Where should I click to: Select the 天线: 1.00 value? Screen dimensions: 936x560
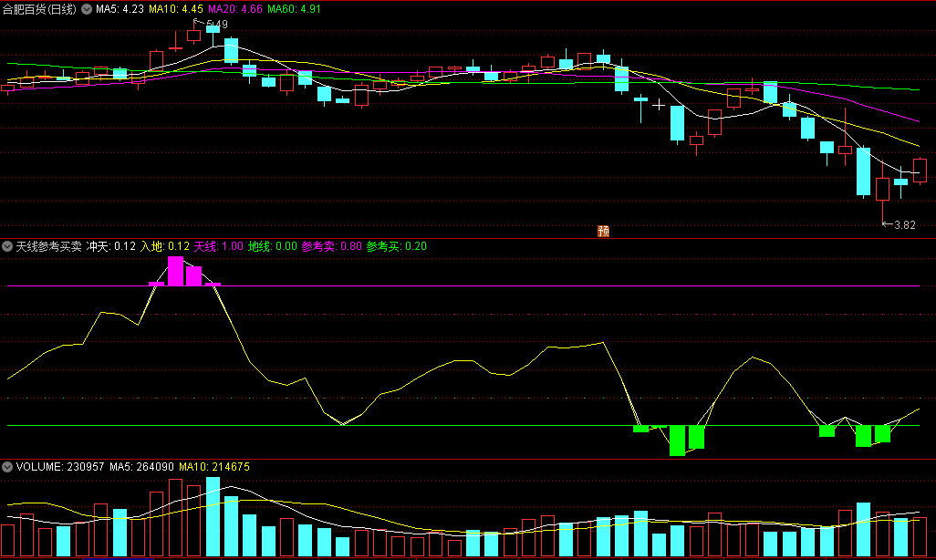(218, 246)
